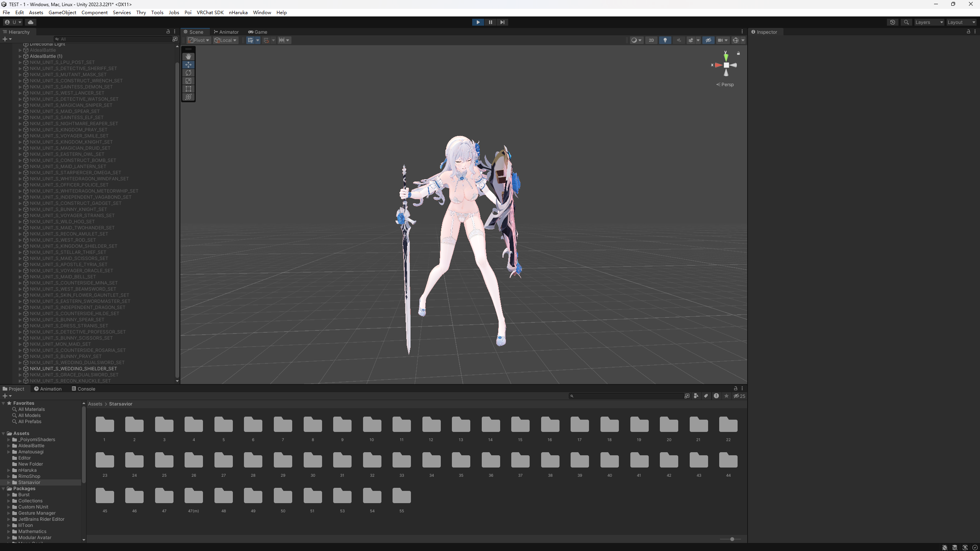Open the global search magnifier
Screen dimensions: 980x551
[x=906, y=22]
